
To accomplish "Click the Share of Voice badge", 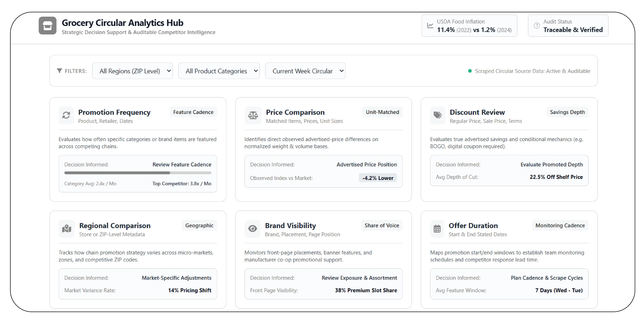I will (x=382, y=225).
